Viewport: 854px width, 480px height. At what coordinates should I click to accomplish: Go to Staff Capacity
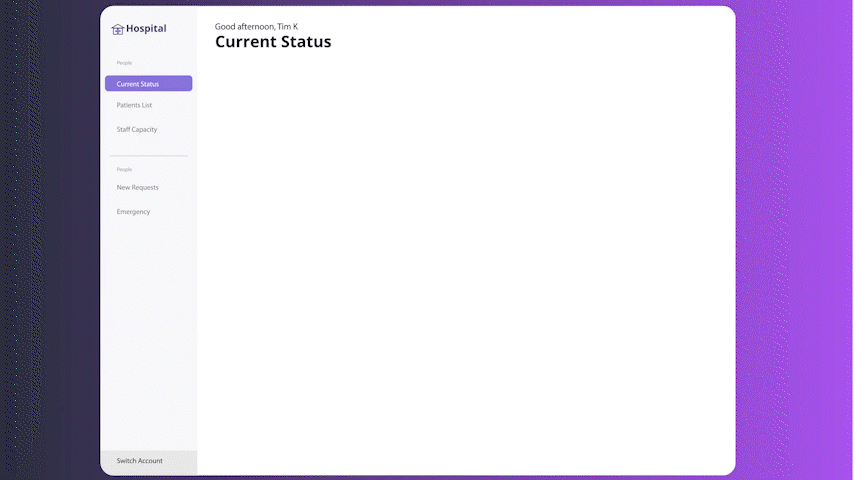pos(137,130)
